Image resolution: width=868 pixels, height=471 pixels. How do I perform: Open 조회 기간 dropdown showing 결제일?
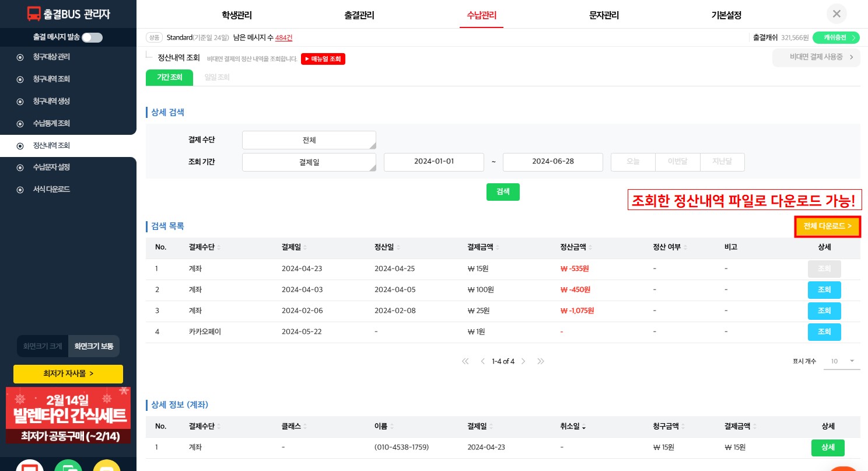tap(309, 162)
